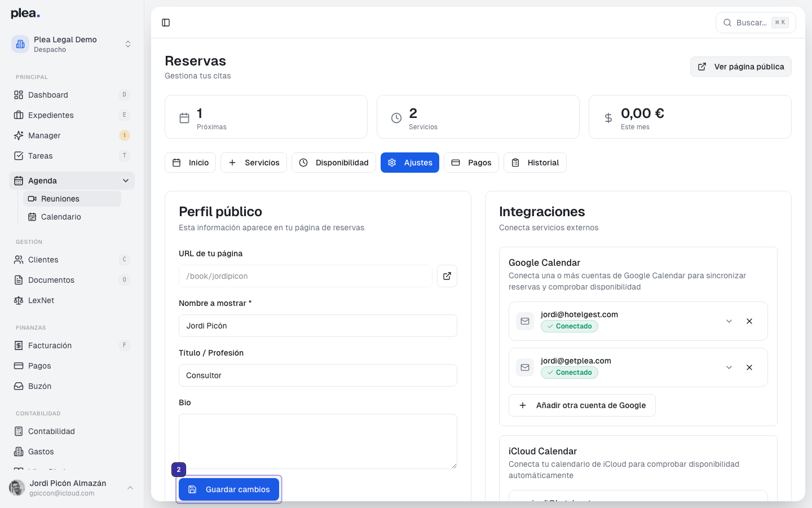Open Expedientes from the sidebar
The image size is (812, 508).
point(17,115)
